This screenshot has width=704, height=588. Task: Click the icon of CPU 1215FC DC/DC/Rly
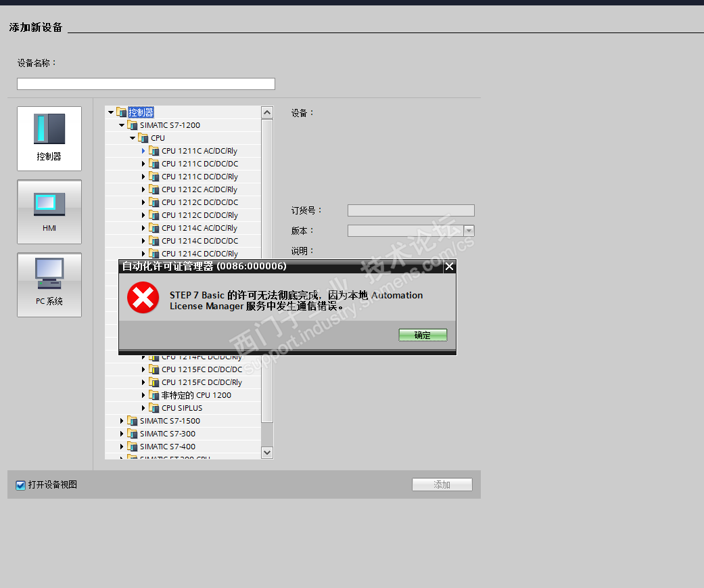154,382
